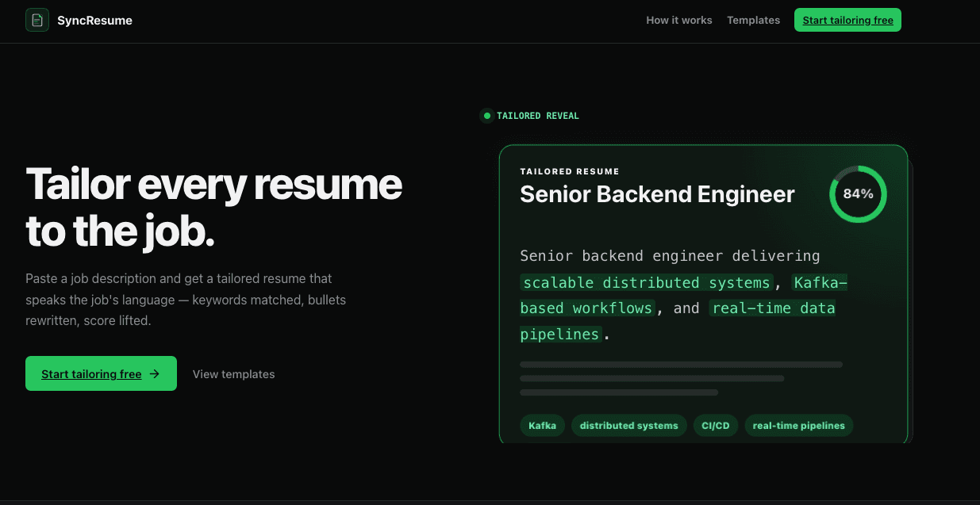980x505 pixels.
Task: Click the highlighted phrase real-time data
Action: point(773,308)
